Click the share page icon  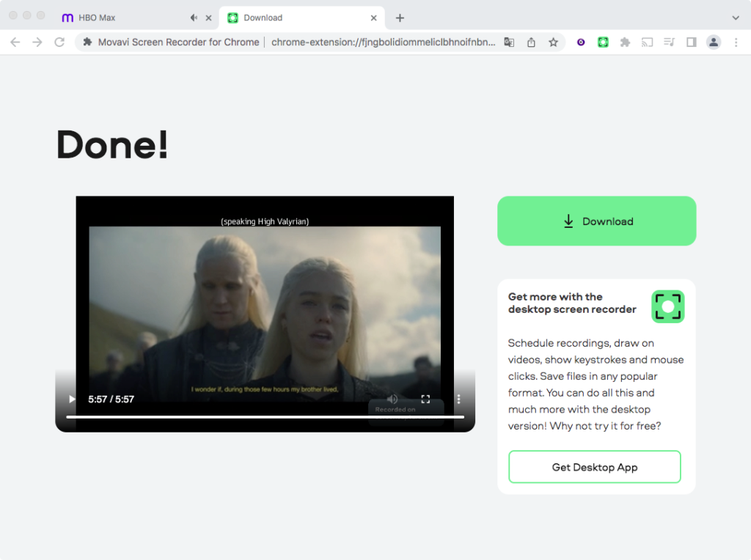coord(531,42)
